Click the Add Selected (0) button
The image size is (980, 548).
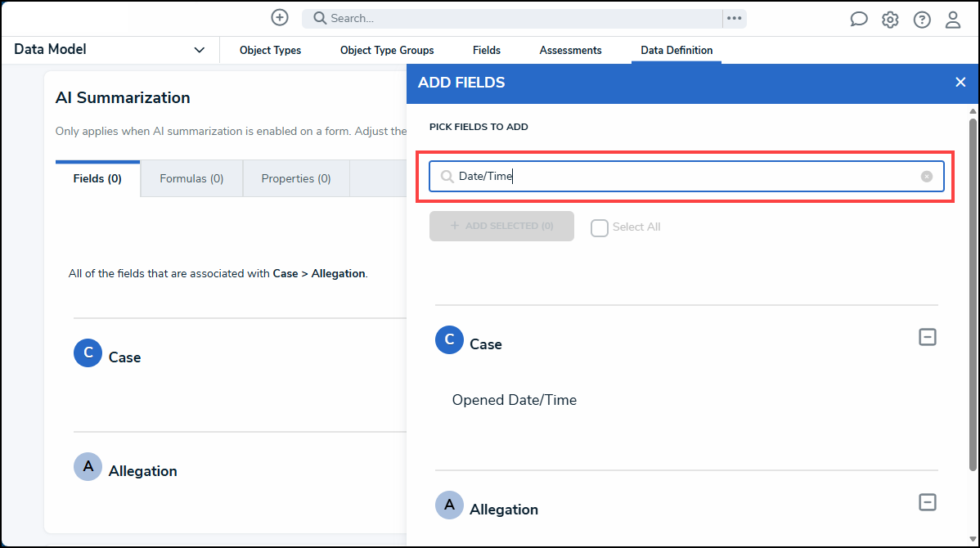pos(501,226)
